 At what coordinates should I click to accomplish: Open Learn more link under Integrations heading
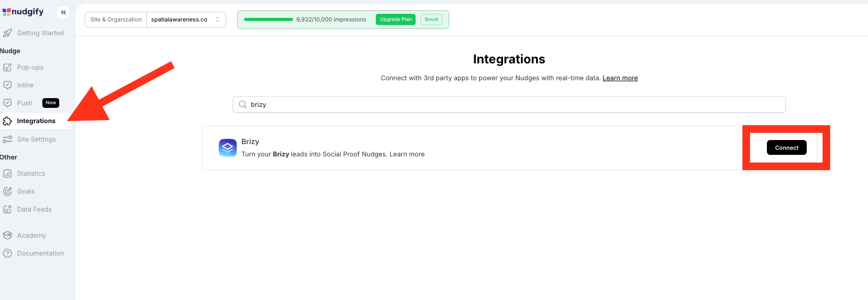click(x=620, y=78)
